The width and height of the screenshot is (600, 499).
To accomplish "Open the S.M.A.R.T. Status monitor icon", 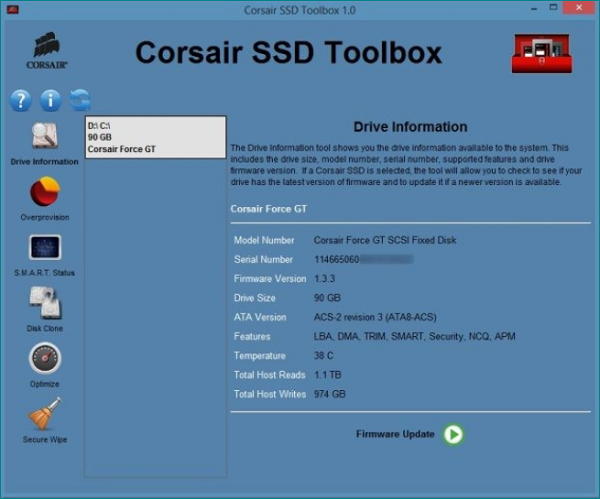I will pyautogui.click(x=45, y=247).
